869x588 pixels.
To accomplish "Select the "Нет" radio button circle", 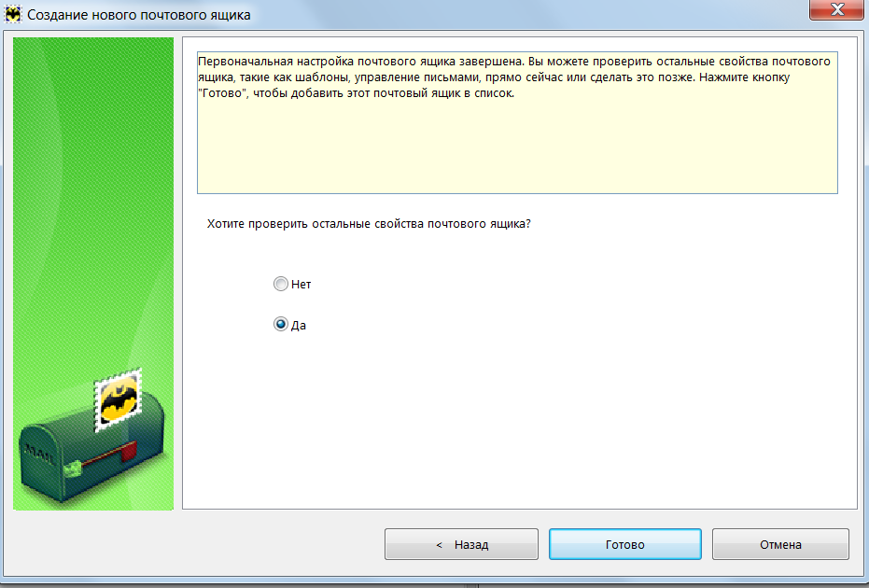I will (x=281, y=285).
